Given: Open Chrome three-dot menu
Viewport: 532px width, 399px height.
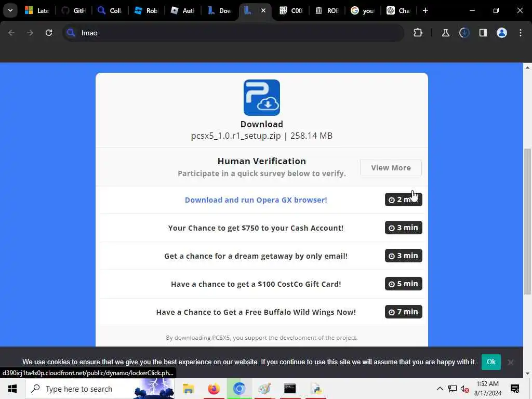Looking at the screenshot, I should tap(521, 33).
